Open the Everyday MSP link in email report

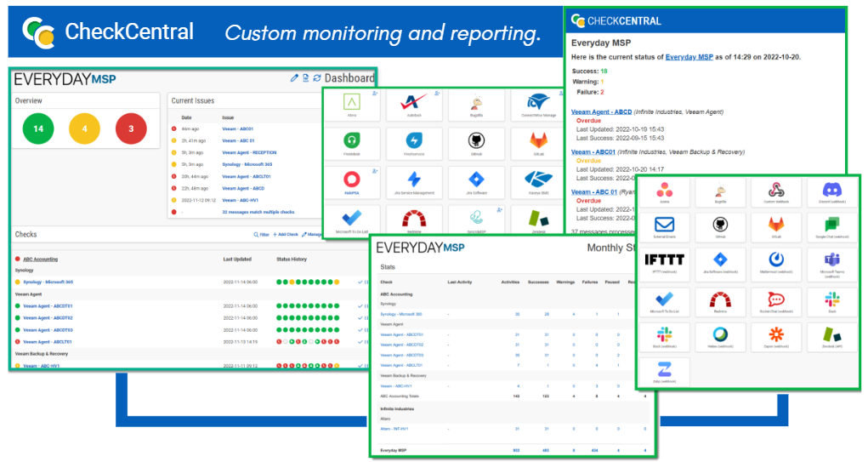click(x=689, y=57)
